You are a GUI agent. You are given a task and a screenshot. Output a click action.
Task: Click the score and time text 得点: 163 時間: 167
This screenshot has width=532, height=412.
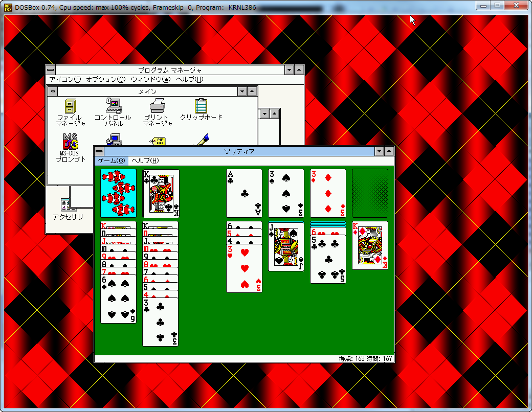pos(365,358)
